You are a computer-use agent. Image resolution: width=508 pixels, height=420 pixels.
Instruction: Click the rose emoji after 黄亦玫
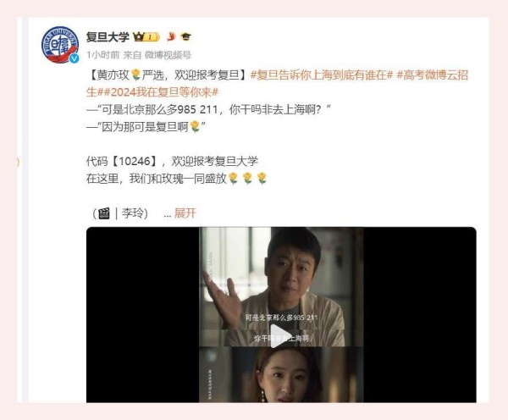136,75
